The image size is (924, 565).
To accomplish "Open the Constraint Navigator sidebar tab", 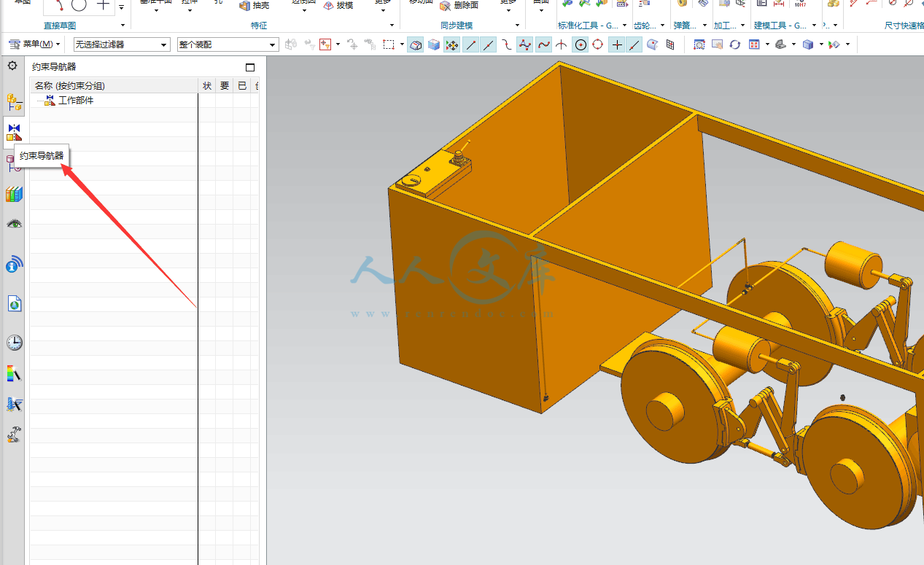I will coord(14,132).
